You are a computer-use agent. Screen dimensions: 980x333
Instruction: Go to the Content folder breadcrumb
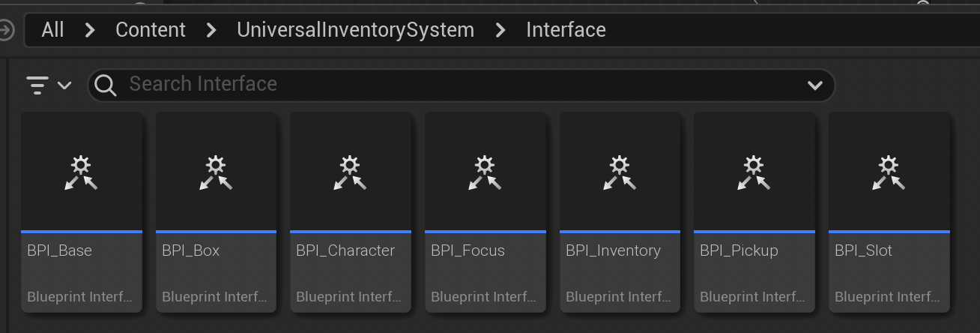click(151, 30)
